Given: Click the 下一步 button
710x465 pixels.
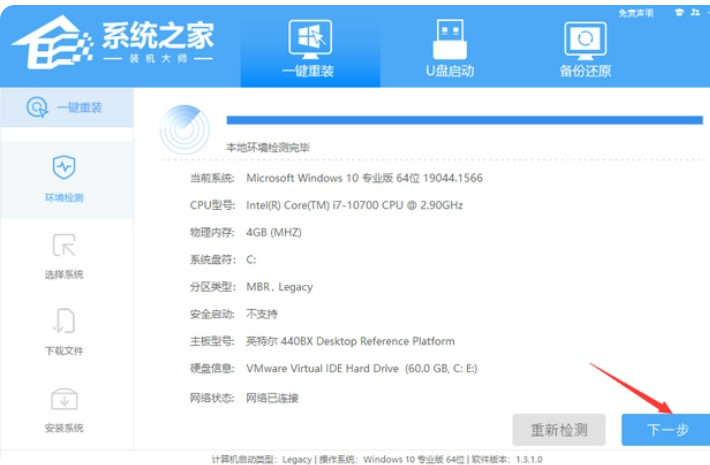Looking at the screenshot, I should pyautogui.click(x=667, y=430).
